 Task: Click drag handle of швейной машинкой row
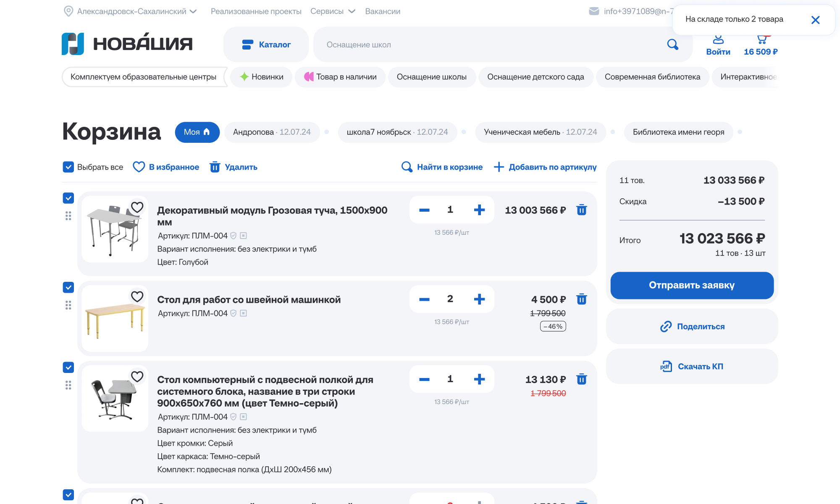pos(68,305)
